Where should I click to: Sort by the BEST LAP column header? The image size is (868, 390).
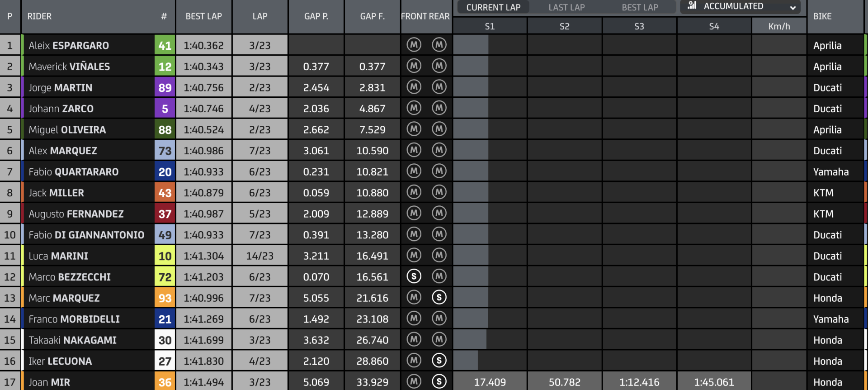(x=203, y=16)
